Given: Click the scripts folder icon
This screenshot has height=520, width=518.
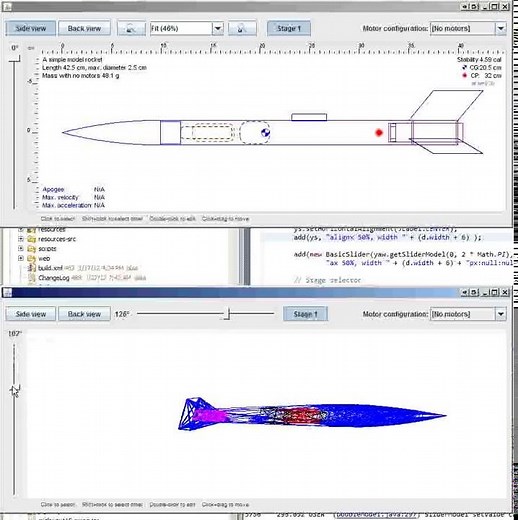Looking at the screenshot, I should click(x=31, y=249).
